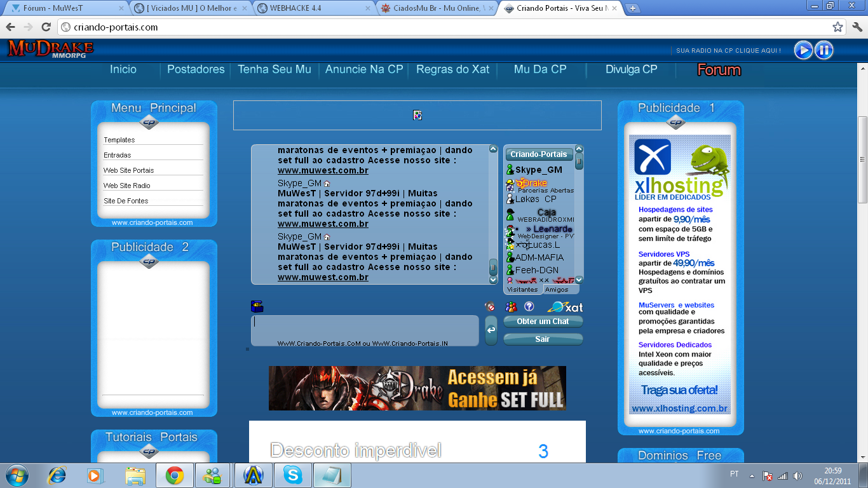Click the MuDrake MMORPG logo

tap(50, 49)
